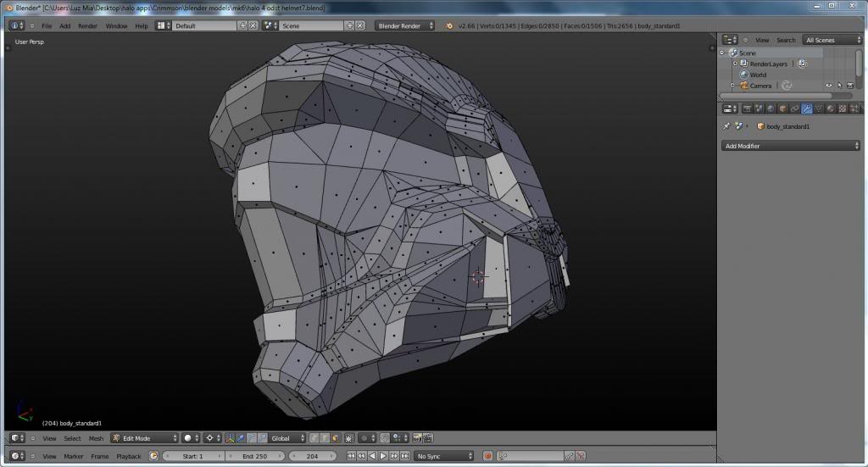Open the Mesh menu in the 3D view header

(x=96, y=438)
